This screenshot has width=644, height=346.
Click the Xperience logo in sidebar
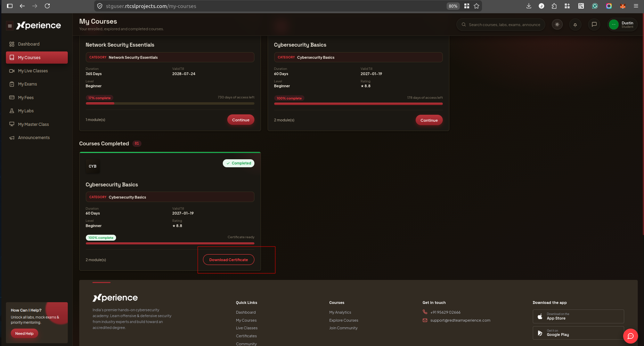coord(39,25)
